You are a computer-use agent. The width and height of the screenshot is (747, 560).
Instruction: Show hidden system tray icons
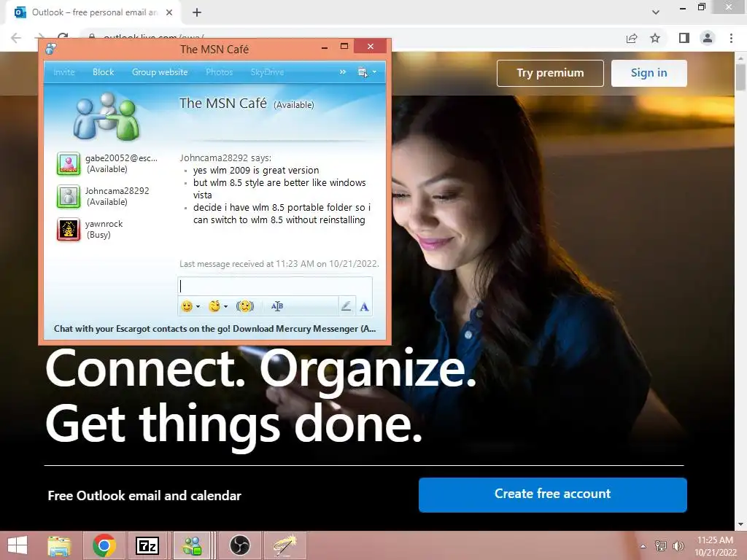(643, 546)
